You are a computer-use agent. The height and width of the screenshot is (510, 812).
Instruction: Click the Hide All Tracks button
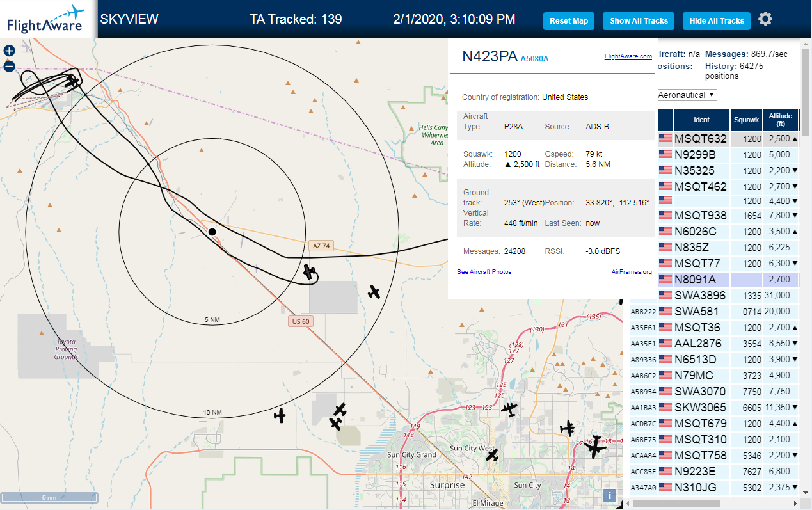point(717,20)
